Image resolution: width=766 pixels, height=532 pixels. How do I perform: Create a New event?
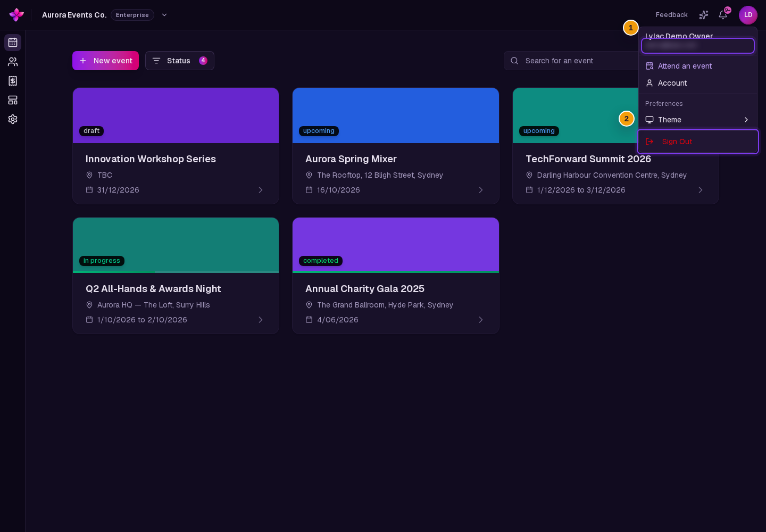coord(105,61)
